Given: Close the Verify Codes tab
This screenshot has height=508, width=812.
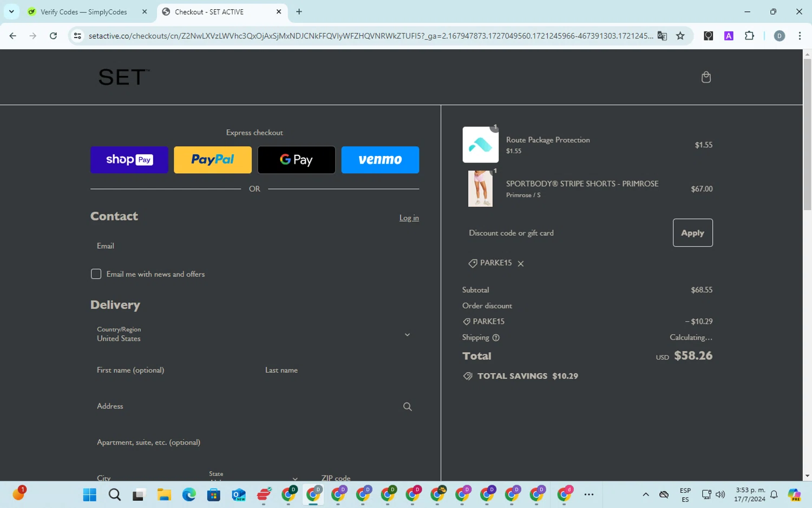Looking at the screenshot, I should (x=145, y=12).
